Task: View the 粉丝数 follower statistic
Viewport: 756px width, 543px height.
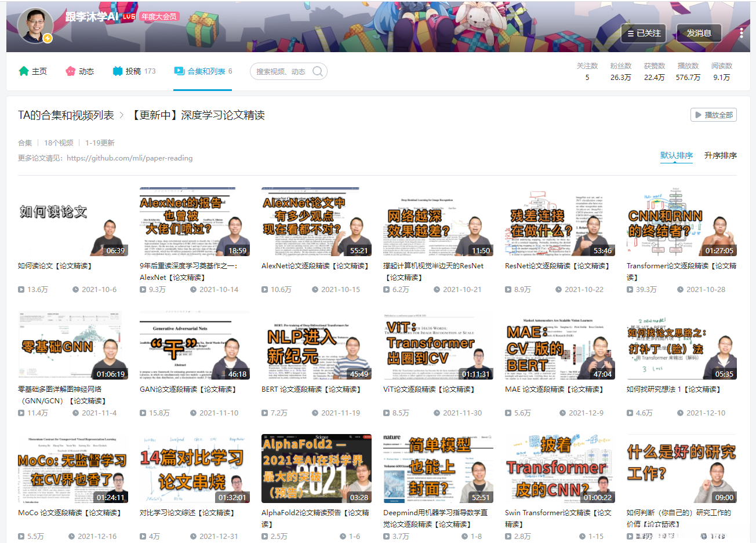Action: (x=620, y=71)
